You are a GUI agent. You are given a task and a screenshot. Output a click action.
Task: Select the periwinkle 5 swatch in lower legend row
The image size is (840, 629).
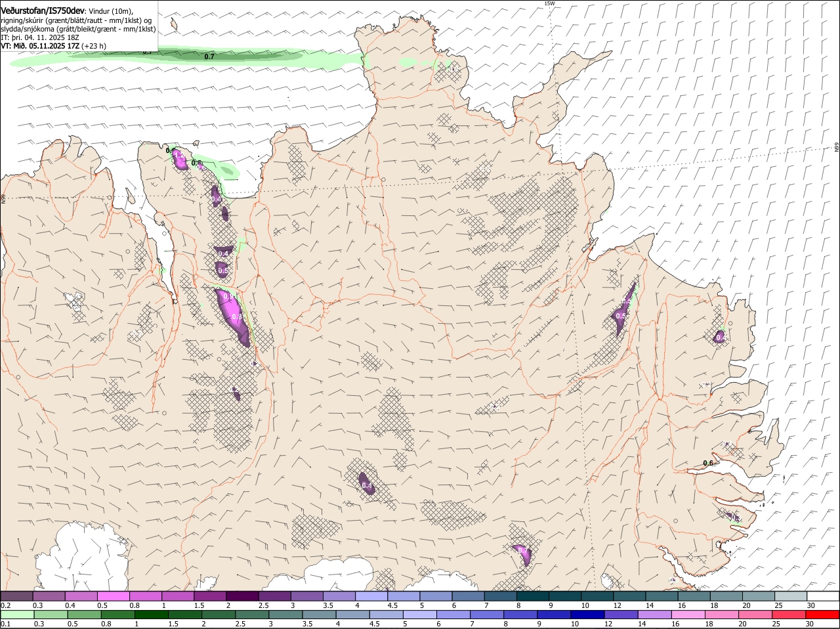click(x=419, y=615)
